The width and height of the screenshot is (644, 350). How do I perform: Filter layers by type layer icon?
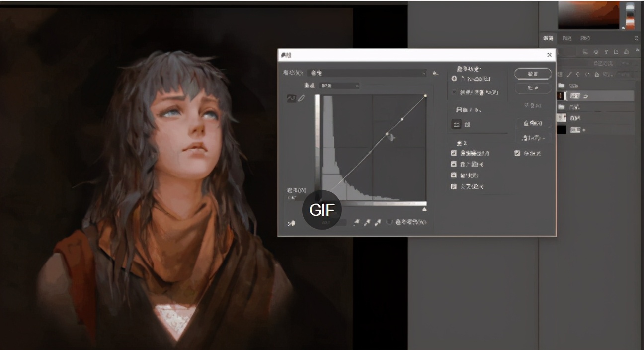[606, 51]
